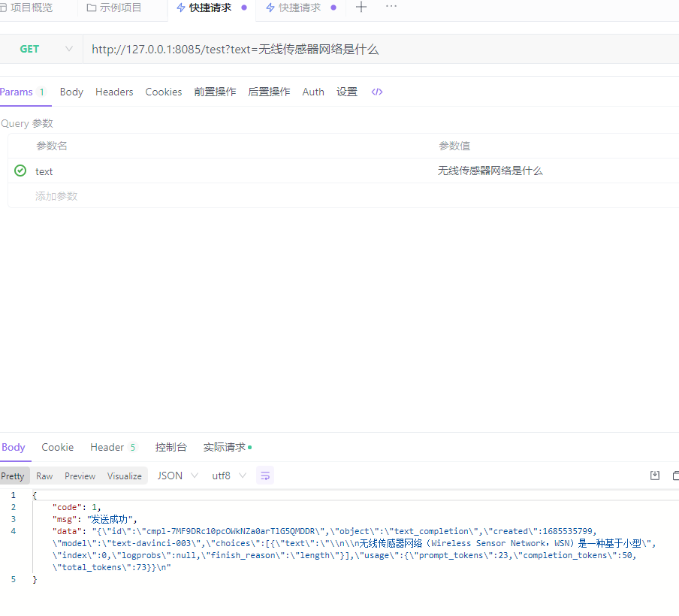Open the Headers tab

click(114, 92)
